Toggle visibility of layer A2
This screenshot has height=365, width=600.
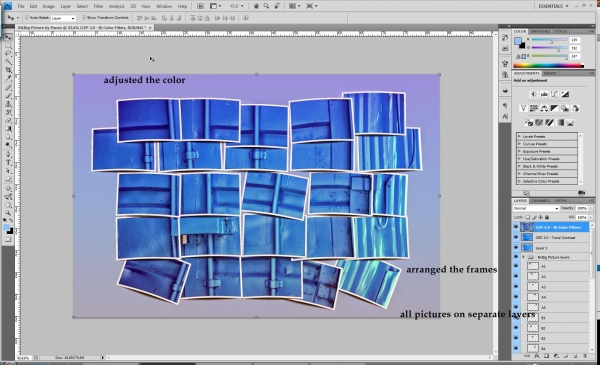[516, 276]
